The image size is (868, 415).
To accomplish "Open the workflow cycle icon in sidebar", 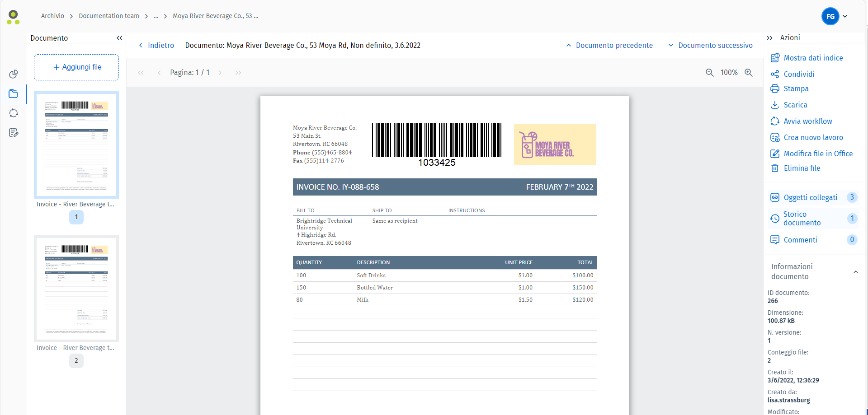I will pyautogui.click(x=14, y=113).
